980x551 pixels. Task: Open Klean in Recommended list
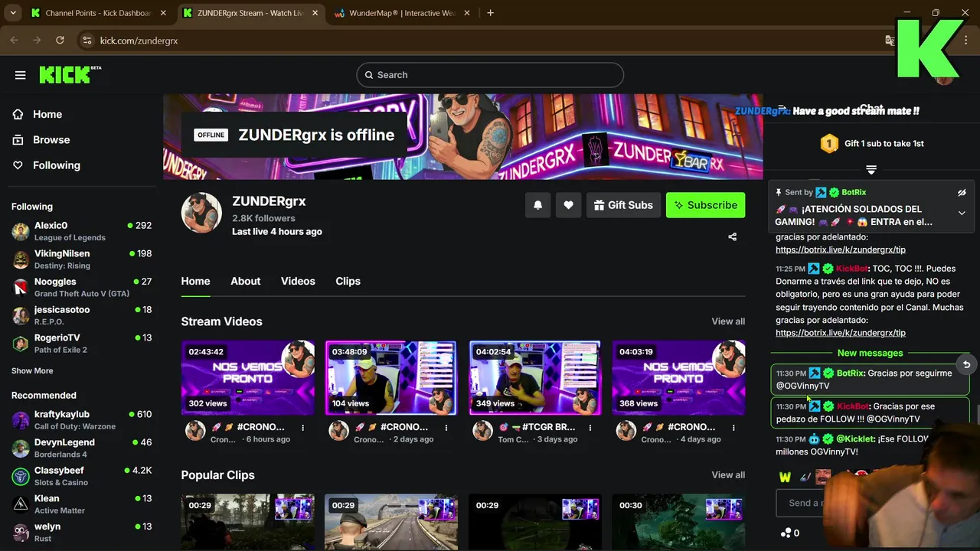click(81, 504)
